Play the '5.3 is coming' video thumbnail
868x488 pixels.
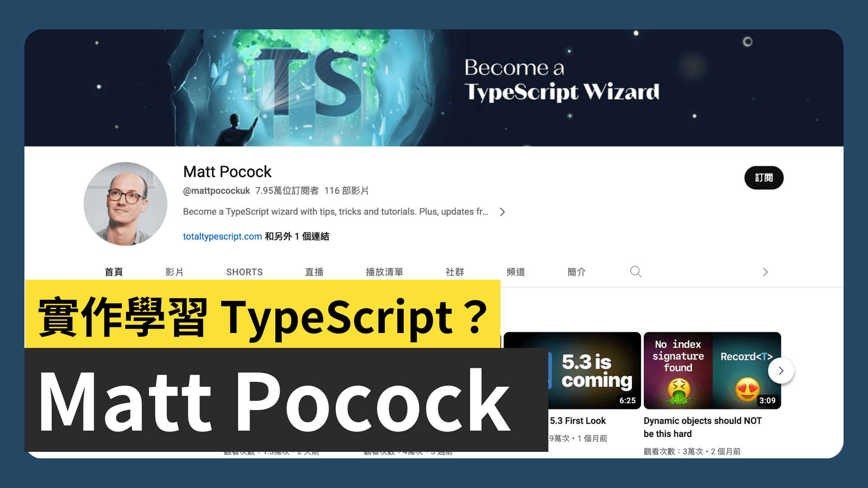coord(594,371)
